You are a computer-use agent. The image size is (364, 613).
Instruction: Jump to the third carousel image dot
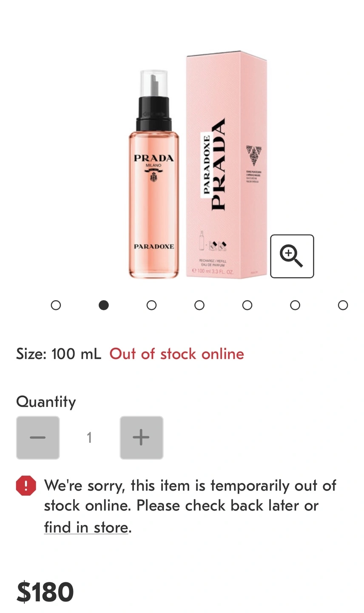[151, 305]
